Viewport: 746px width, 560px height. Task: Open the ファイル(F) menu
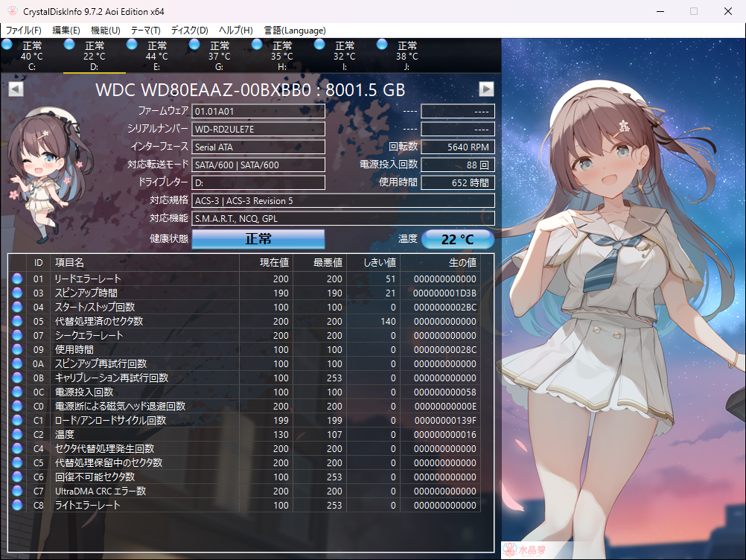pyautogui.click(x=24, y=31)
